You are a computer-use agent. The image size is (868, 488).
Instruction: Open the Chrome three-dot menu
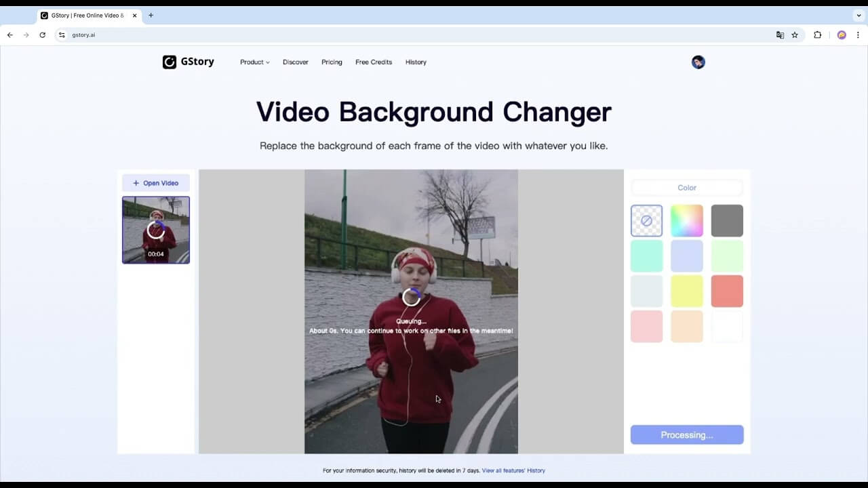pyautogui.click(x=858, y=35)
